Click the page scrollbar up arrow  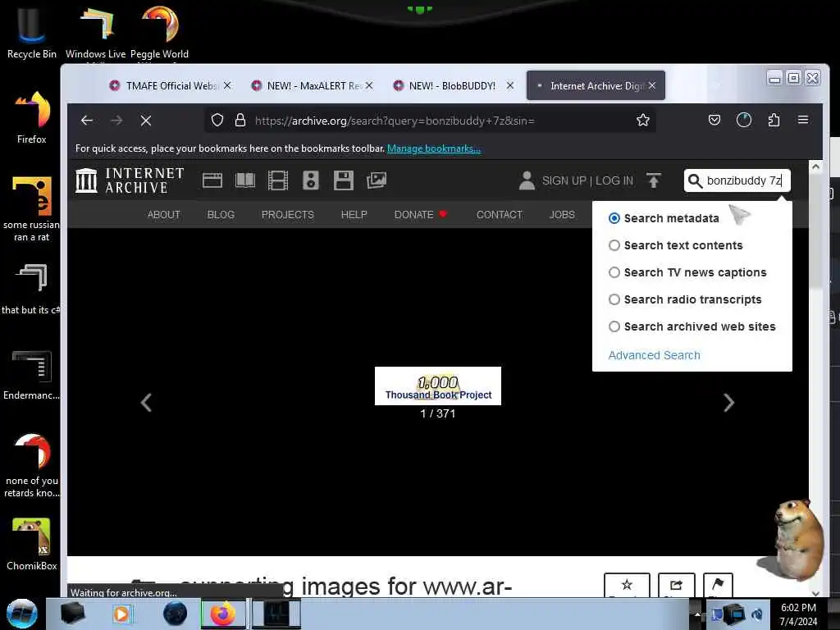(x=815, y=167)
